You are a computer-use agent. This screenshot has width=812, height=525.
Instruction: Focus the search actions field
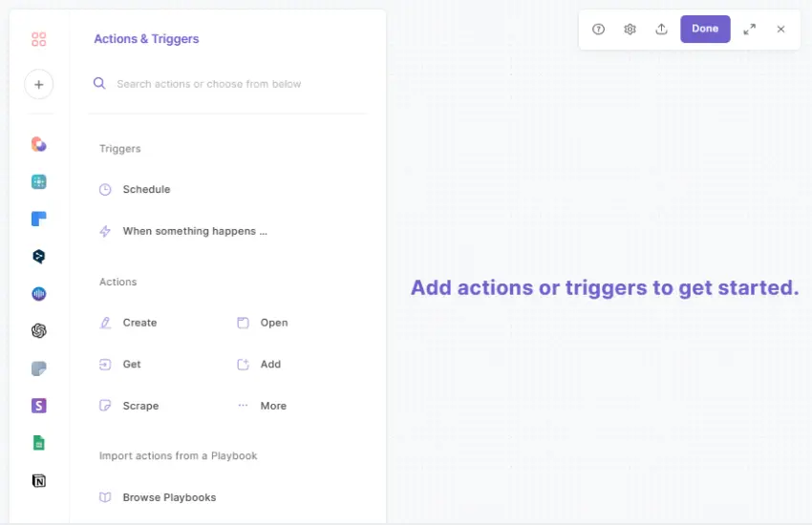click(x=228, y=84)
